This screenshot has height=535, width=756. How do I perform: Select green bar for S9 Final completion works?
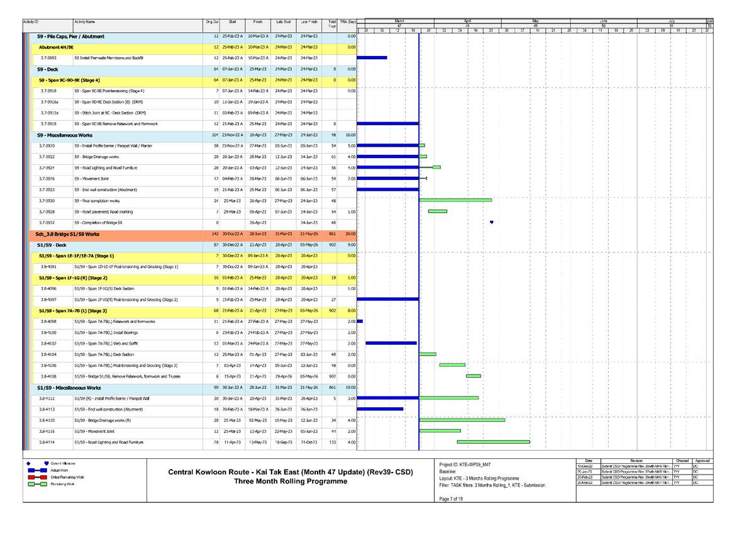point(455,200)
